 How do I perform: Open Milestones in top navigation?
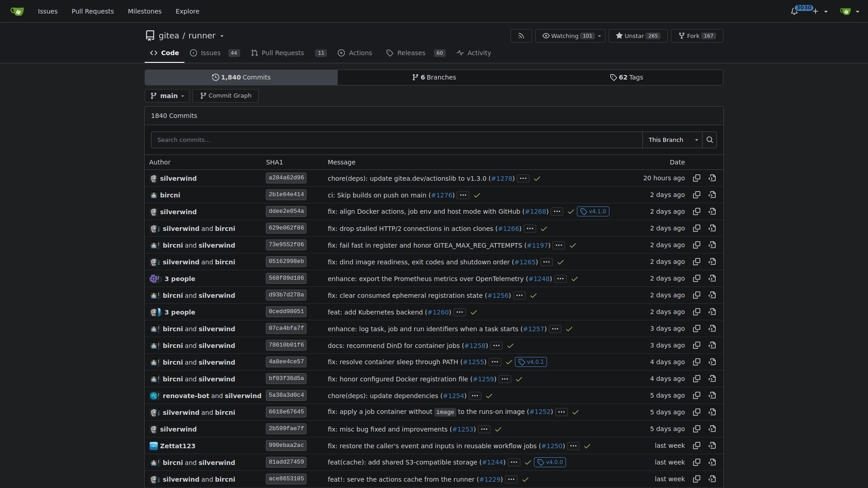tap(145, 11)
